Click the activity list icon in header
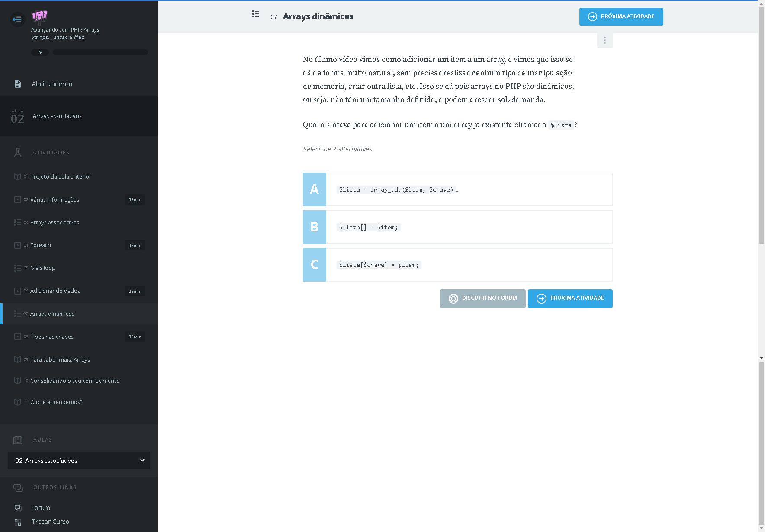765x532 pixels. (x=256, y=14)
